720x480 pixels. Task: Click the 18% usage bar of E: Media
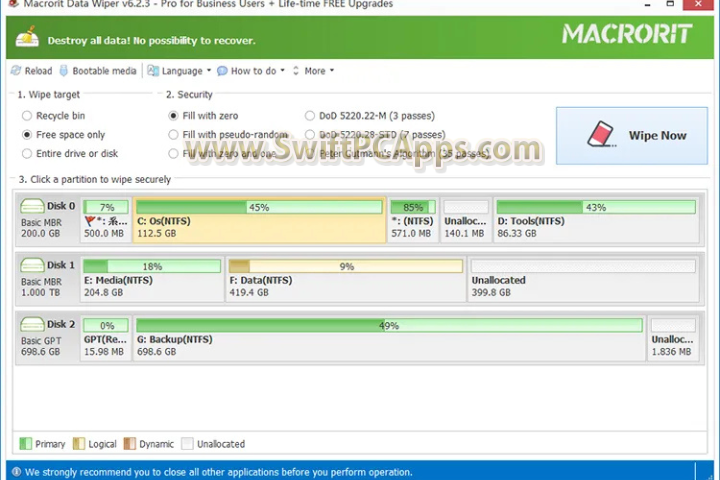152,266
